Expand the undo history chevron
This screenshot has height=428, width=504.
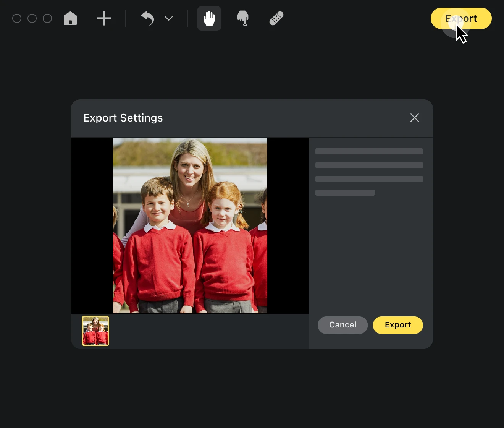click(x=169, y=18)
